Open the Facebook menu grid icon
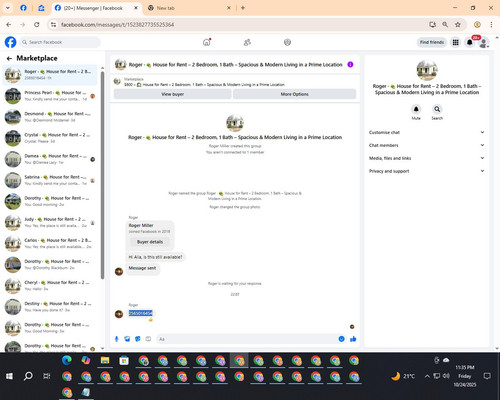The height and width of the screenshot is (400, 500). 455,42
